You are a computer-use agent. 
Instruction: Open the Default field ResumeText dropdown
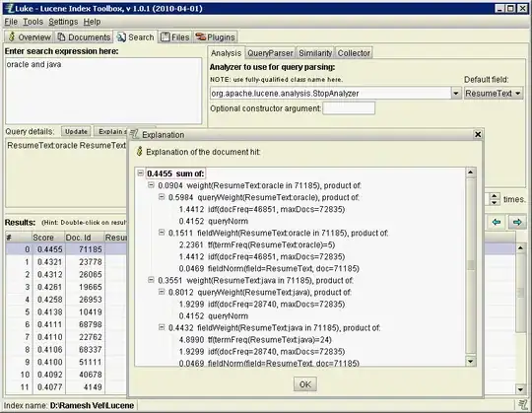click(494, 93)
